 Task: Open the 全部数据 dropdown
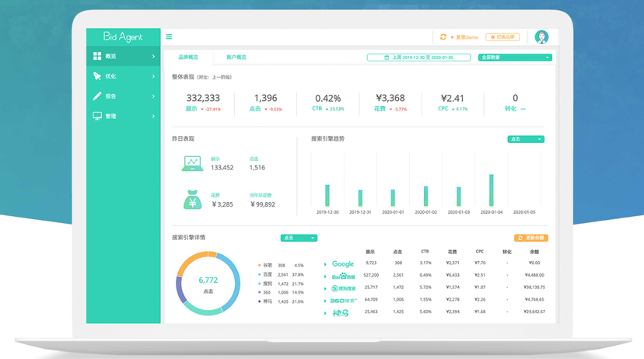[515, 58]
